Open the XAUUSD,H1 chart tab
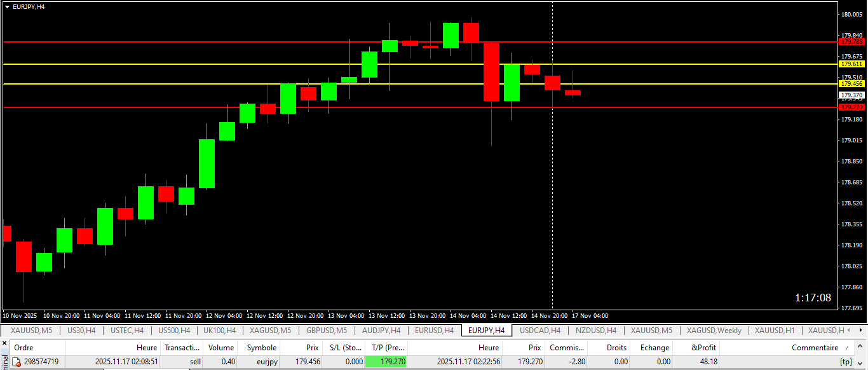This screenshot has width=868, height=370. (x=775, y=331)
